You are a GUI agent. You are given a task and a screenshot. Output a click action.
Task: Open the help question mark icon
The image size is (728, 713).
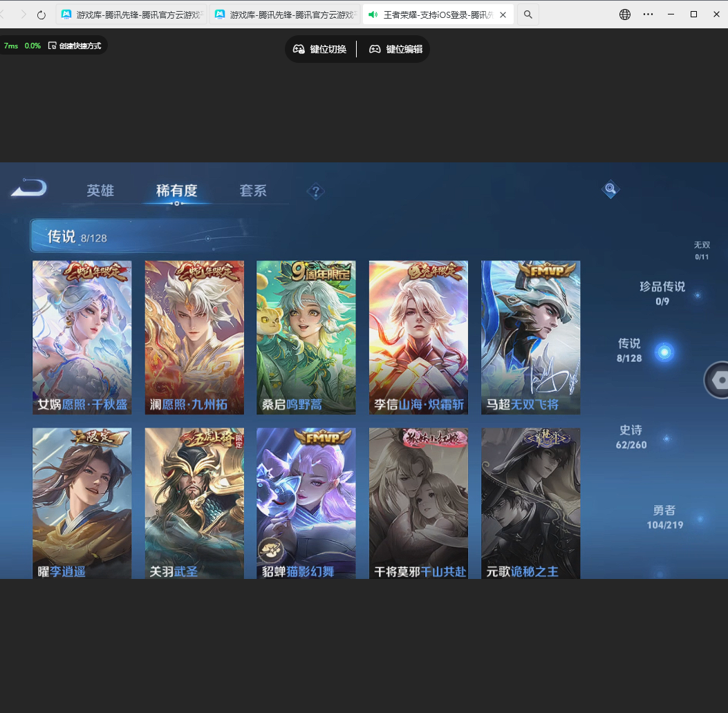(315, 191)
